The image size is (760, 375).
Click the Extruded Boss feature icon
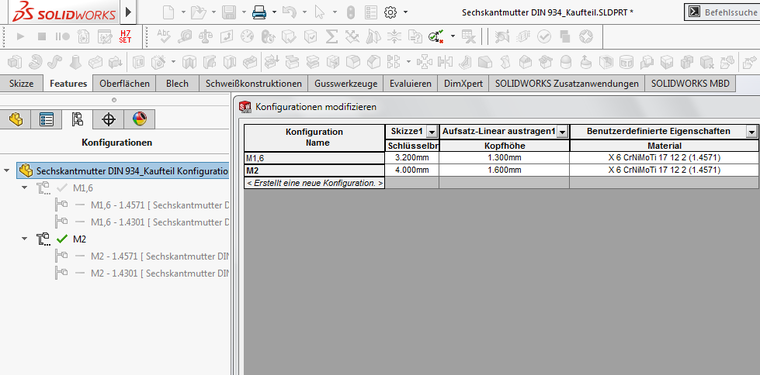pyautogui.click(x=15, y=62)
